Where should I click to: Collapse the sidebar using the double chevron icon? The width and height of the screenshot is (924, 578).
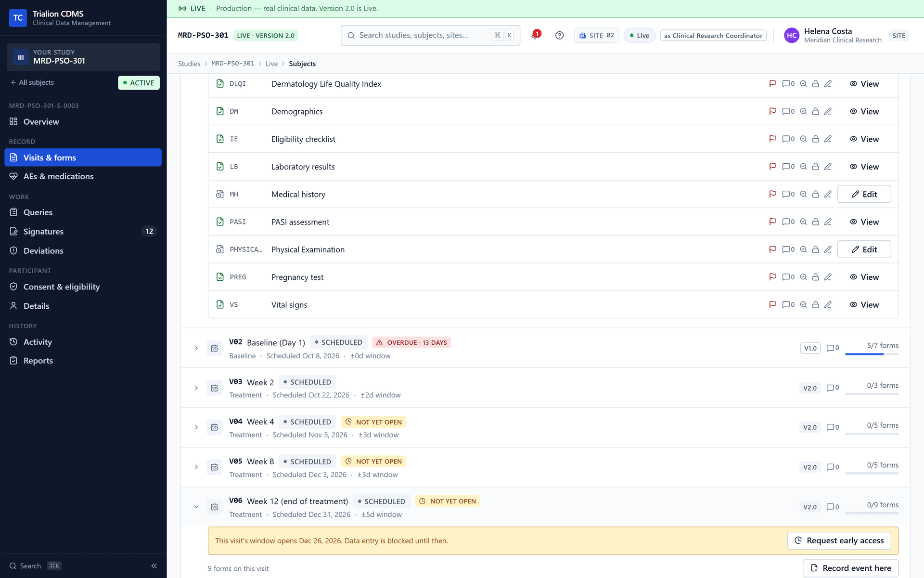click(x=154, y=565)
